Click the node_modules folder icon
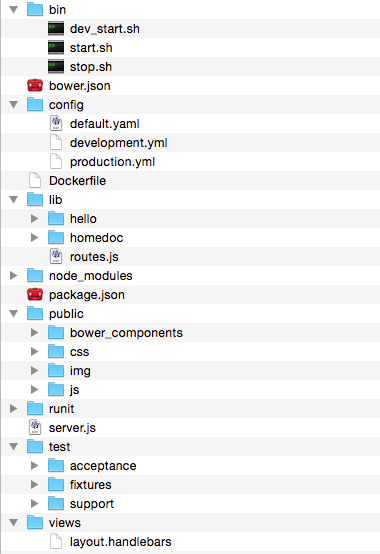 click(35, 276)
